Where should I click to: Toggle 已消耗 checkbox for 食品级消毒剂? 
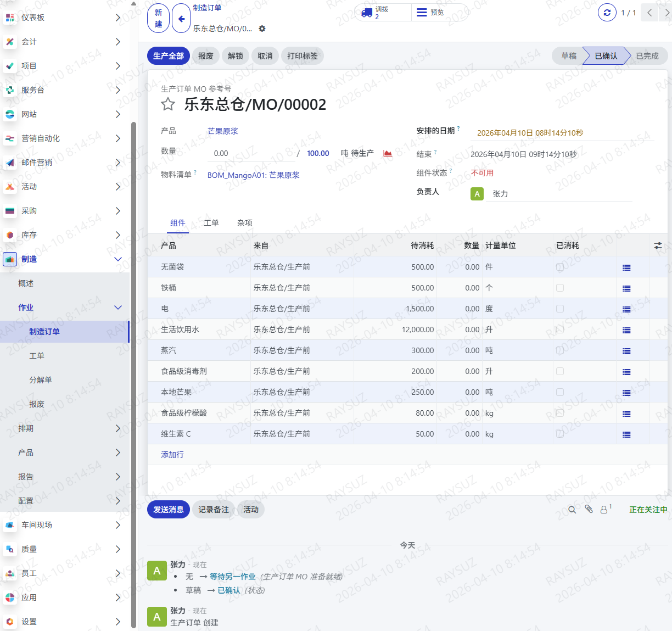(560, 371)
